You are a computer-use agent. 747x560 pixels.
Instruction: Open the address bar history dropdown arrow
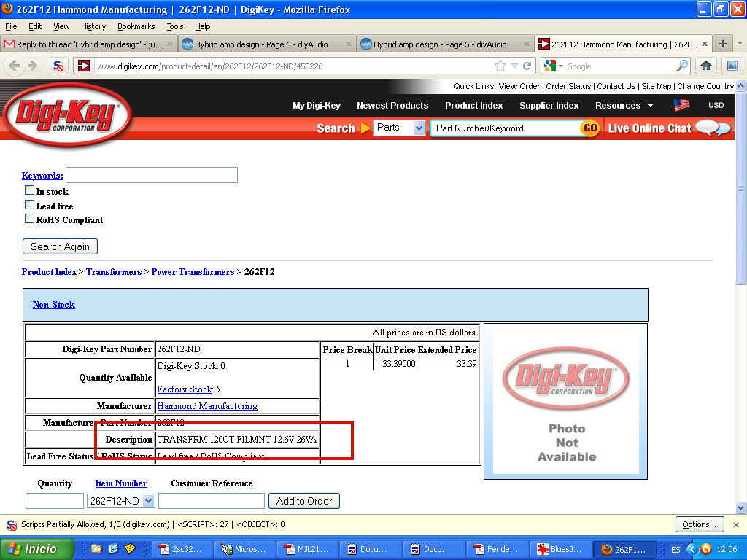(514, 66)
